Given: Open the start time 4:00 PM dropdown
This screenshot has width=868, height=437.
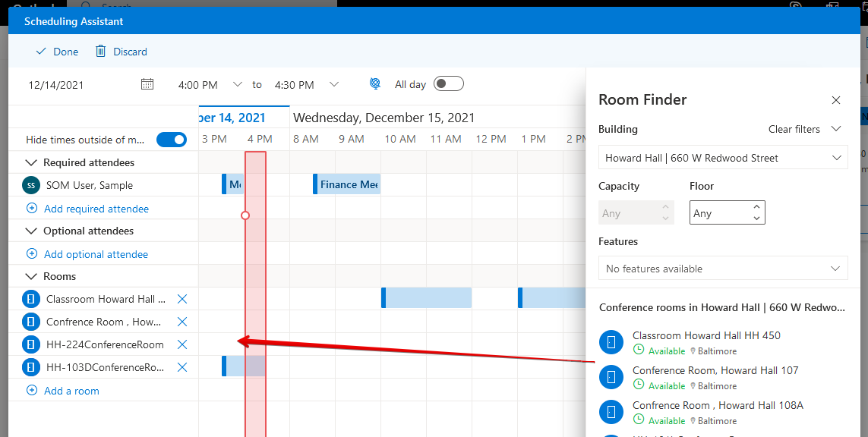Looking at the screenshot, I should pyautogui.click(x=238, y=84).
